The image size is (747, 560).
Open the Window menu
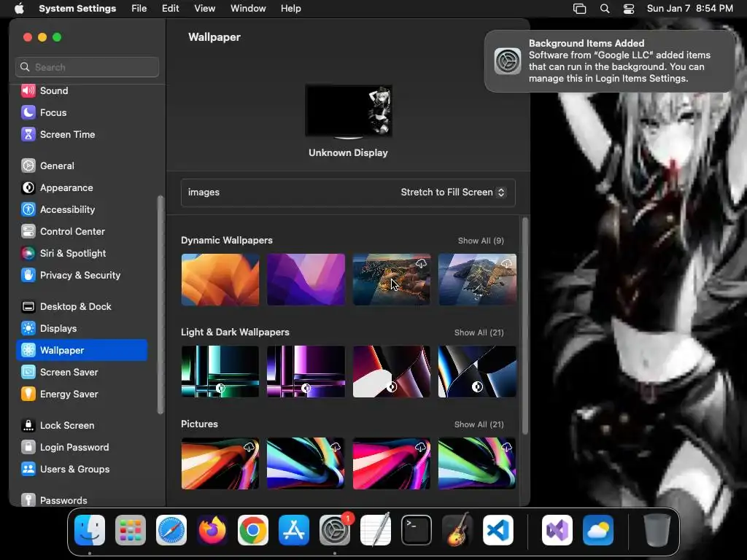[x=248, y=9]
